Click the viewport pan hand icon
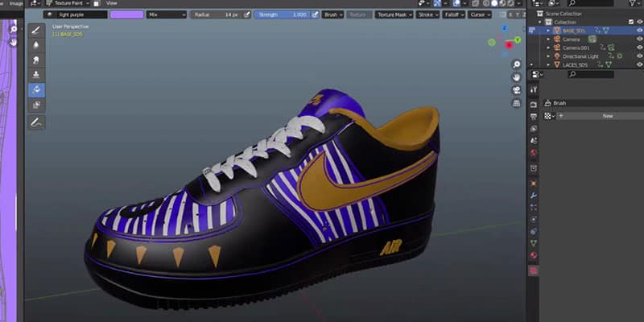The height and width of the screenshot is (322, 644). [517, 77]
